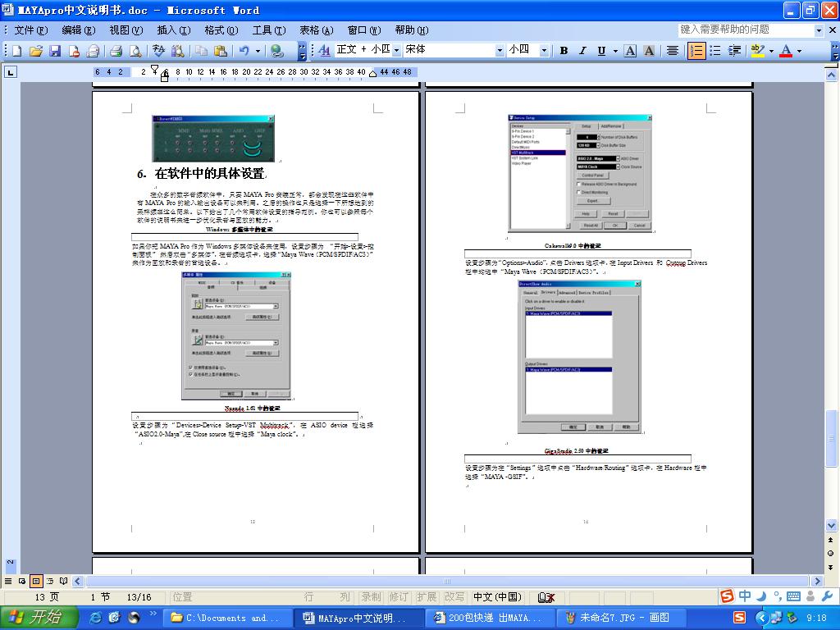
Task: Click the Print icon
Action: pos(116,51)
